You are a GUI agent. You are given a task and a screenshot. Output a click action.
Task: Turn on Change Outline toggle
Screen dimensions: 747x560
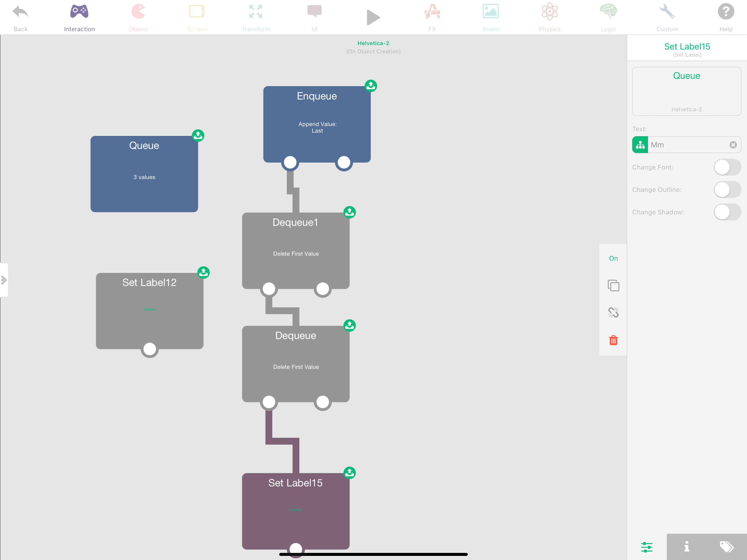click(727, 189)
